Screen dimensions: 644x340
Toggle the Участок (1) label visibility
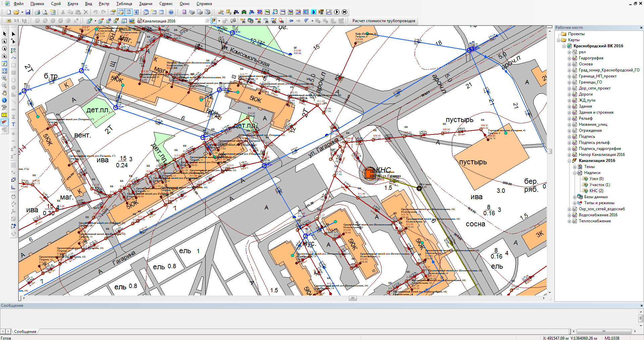coord(586,185)
